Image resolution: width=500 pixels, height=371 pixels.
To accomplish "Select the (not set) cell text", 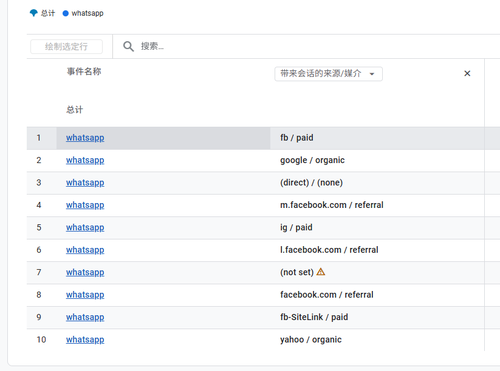I will click(297, 272).
